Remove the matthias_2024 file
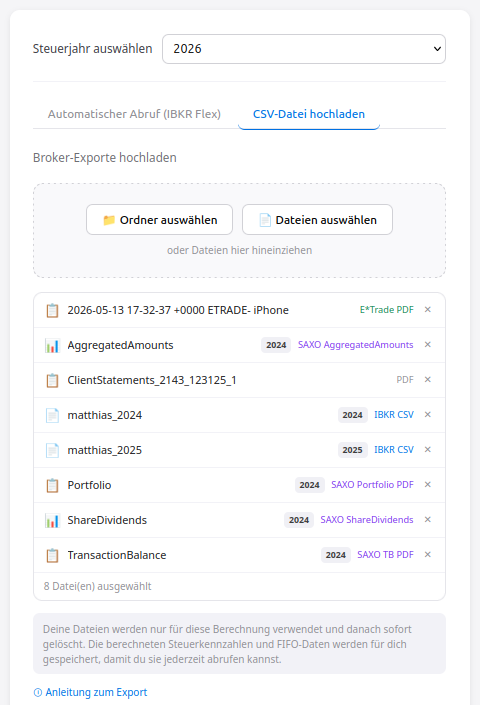 point(428,415)
